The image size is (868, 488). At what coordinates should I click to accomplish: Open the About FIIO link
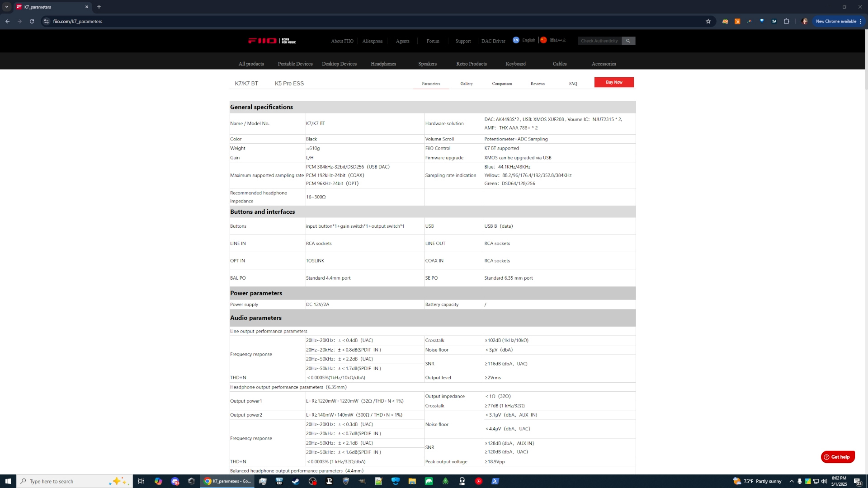(342, 41)
